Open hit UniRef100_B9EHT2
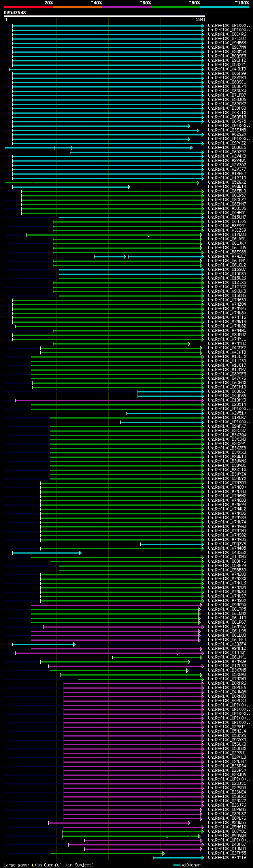This screenshot has width=253, height=868. [x=227, y=61]
